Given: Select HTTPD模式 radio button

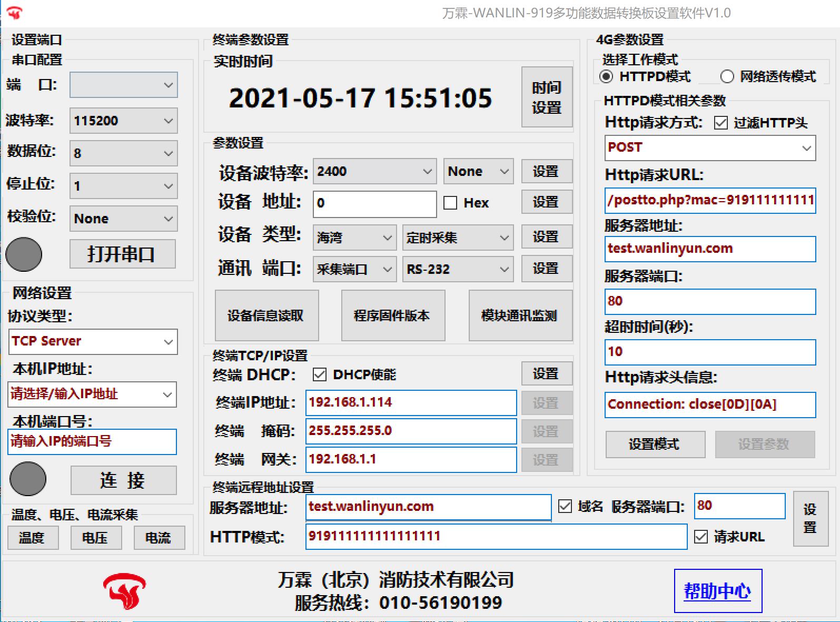Looking at the screenshot, I should click(x=606, y=76).
